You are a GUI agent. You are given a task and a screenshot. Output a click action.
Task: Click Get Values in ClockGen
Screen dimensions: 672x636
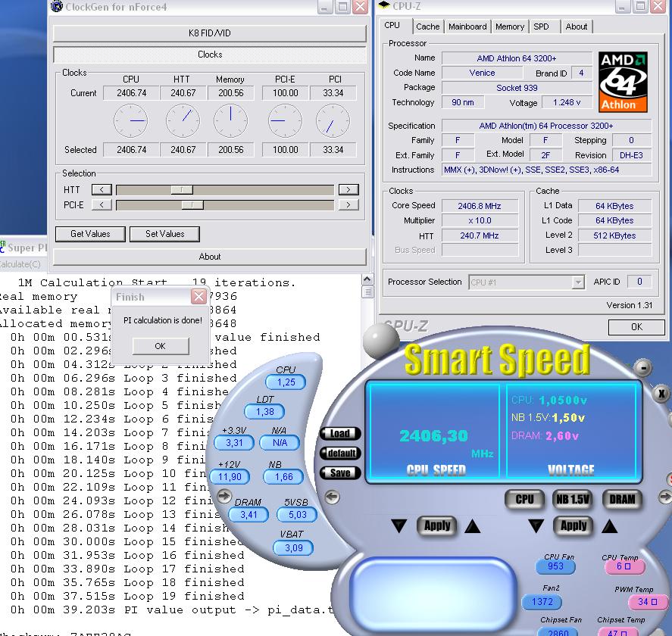tap(90, 234)
